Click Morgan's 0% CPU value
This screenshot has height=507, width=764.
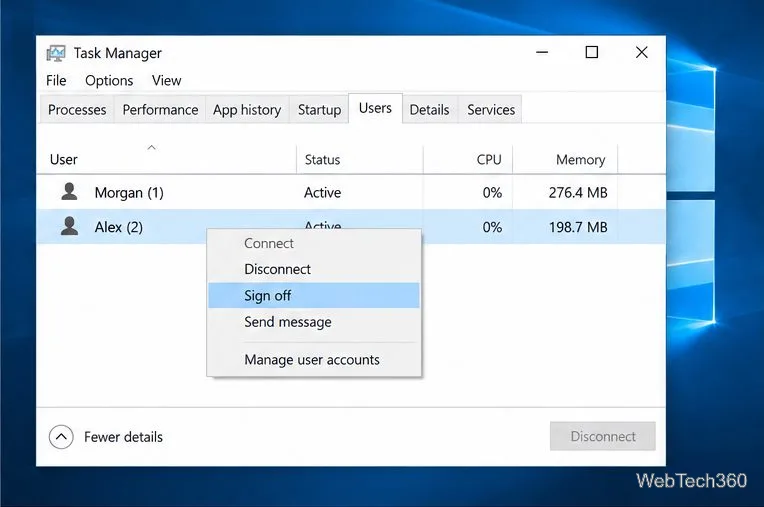point(492,192)
